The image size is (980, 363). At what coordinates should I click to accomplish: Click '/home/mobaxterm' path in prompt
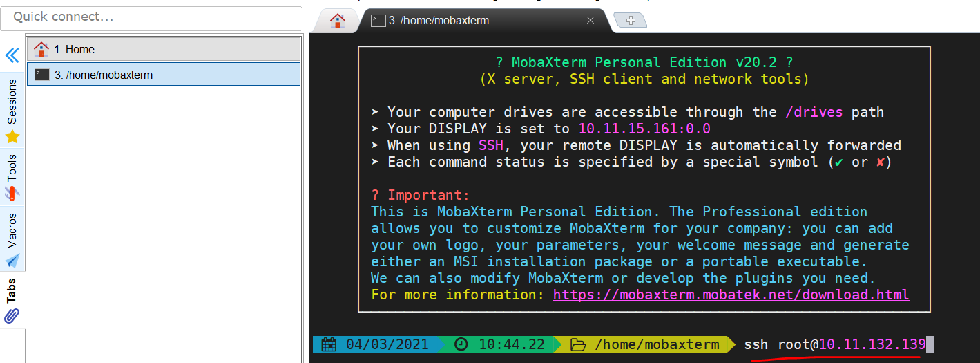[x=657, y=344]
